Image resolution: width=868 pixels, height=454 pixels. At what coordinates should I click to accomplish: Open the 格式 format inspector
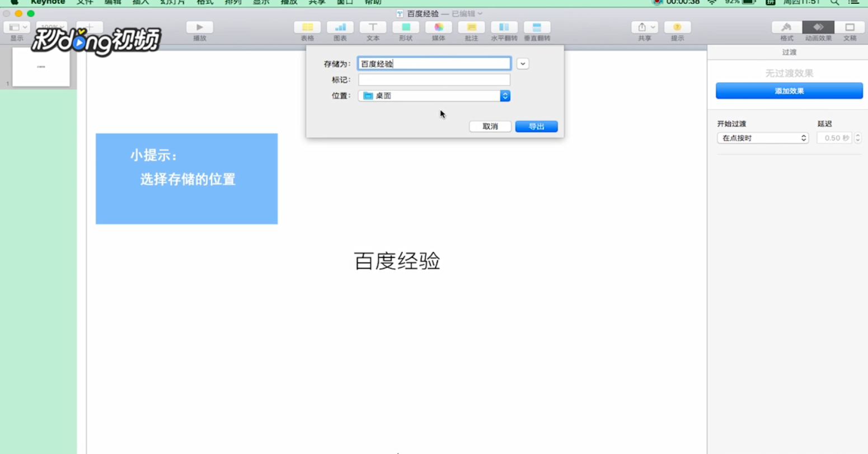(x=787, y=27)
